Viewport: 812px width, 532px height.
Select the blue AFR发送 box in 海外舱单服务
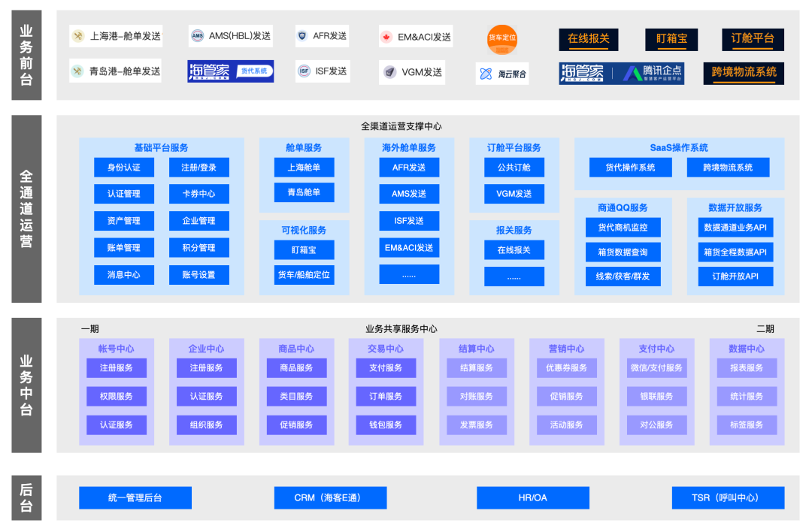(409, 168)
